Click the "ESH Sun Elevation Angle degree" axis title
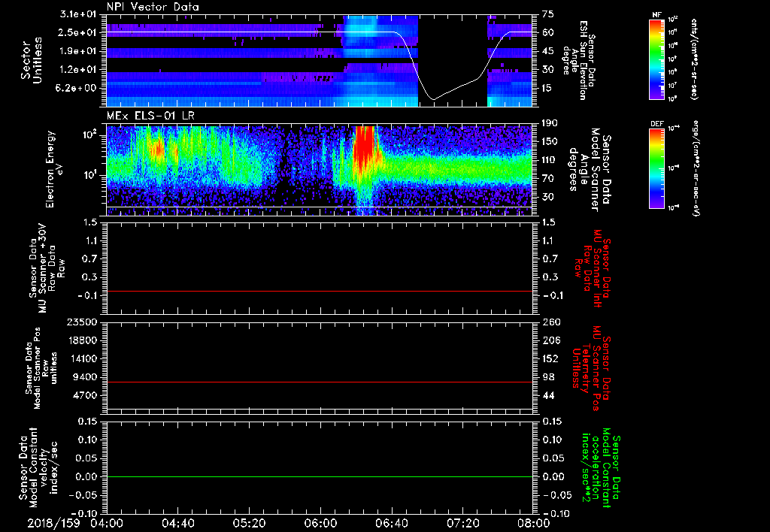 pyautogui.click(x=579, y=60)
